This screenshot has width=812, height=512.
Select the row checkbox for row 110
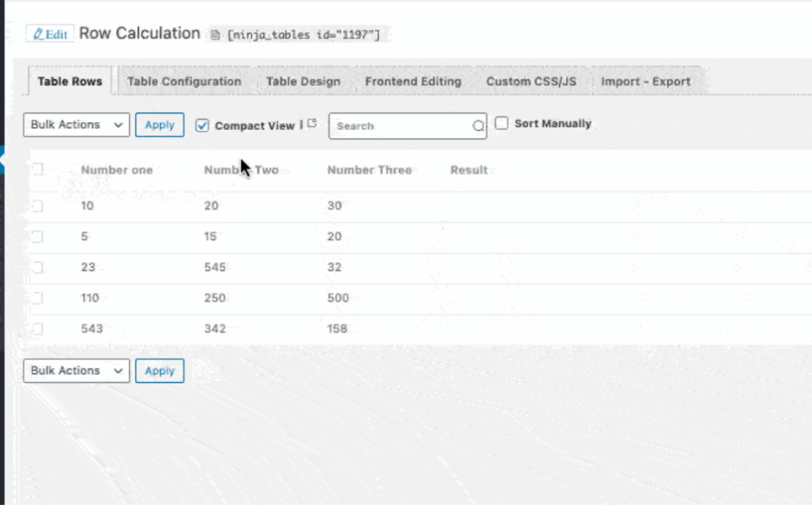coord(37,298)
